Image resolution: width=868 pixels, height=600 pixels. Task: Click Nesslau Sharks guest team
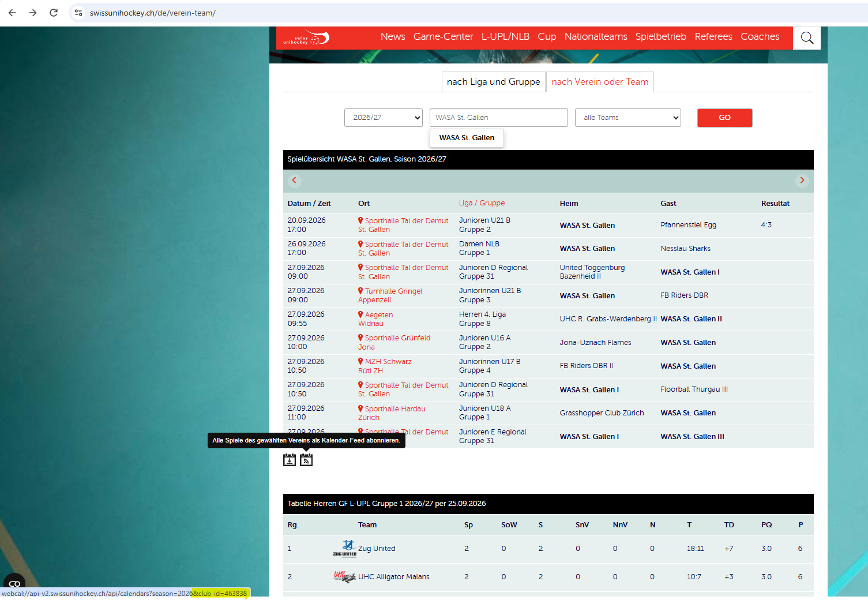click(x=685, y=249)
